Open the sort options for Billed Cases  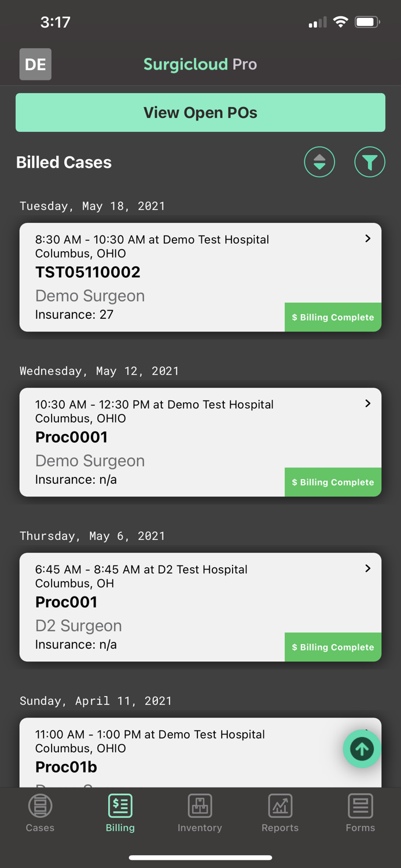click(x=319, y=162)
